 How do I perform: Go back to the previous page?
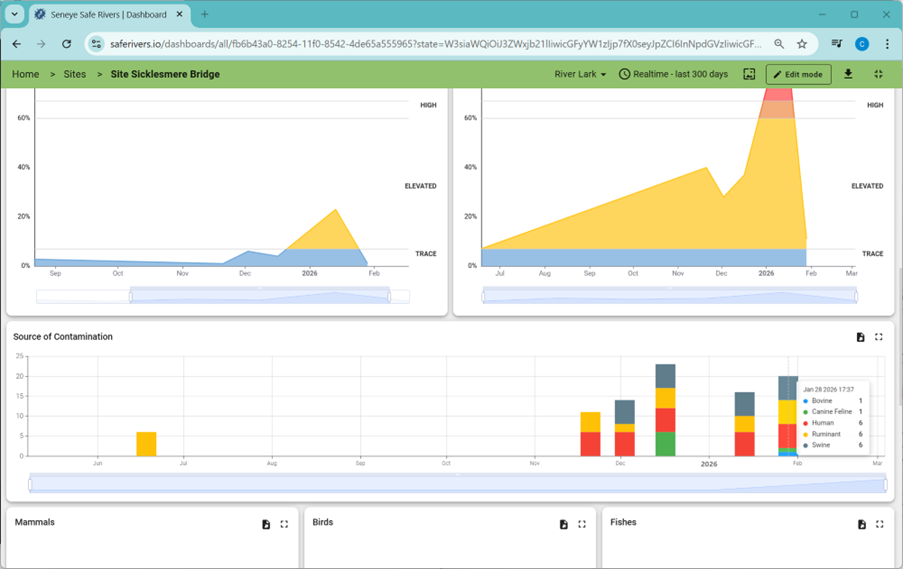click(17, 44)
